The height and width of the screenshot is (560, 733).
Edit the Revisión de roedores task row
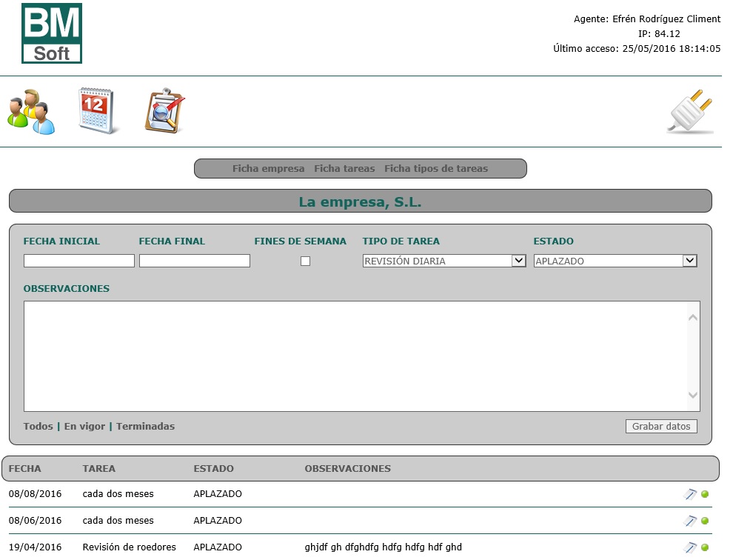(690, 547)
